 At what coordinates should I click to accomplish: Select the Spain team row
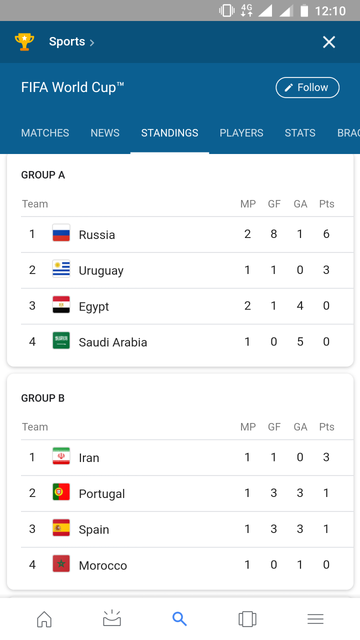tap(187, 529)
